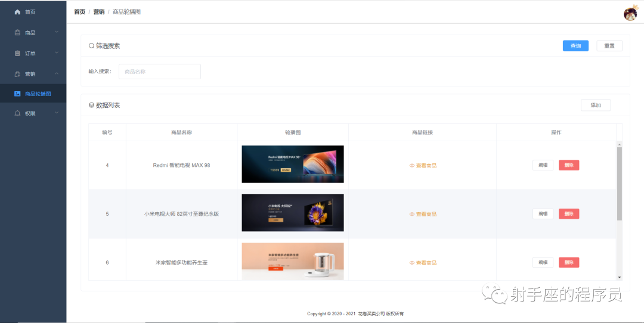The width and height of the screenshot is (644, 323).
Task: Open the 商品 sidebar menu
Action: (33, 32)
